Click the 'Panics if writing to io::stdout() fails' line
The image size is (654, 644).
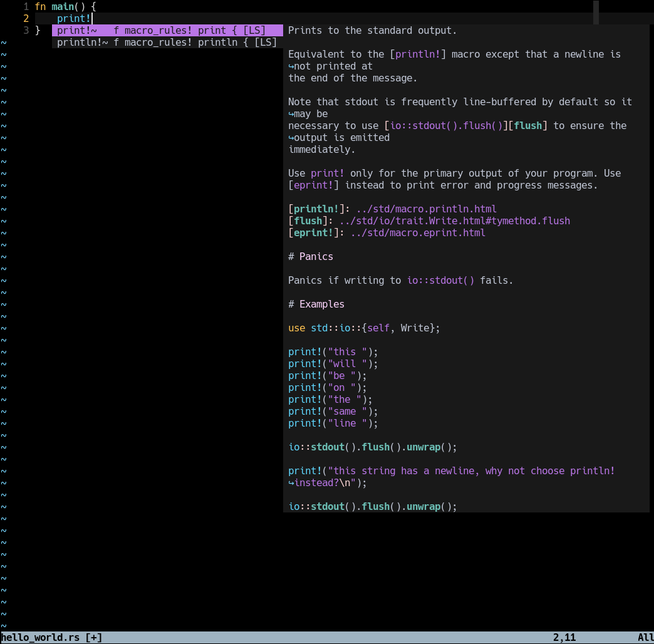coord(400,280)
